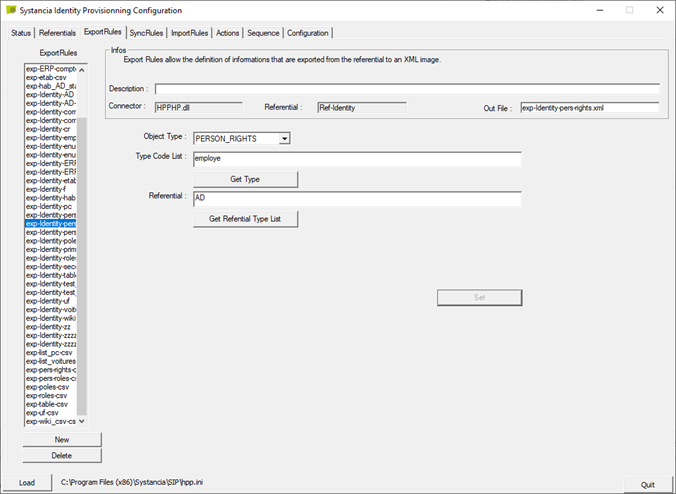Go to the SyncRules tab

146,33
